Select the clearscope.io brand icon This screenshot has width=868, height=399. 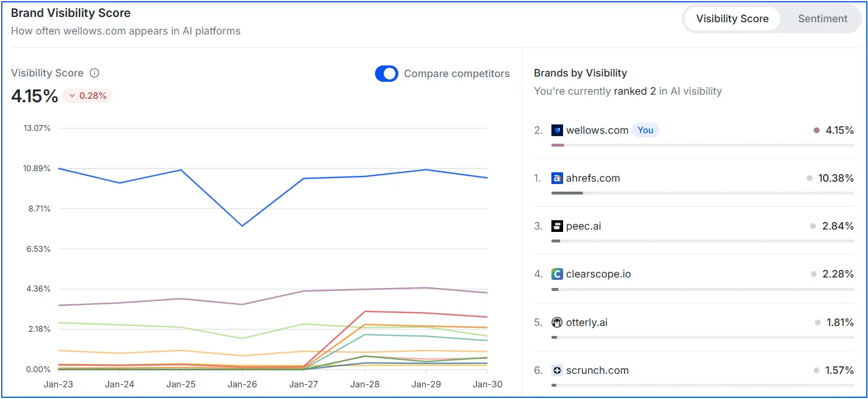pos(557,273)
